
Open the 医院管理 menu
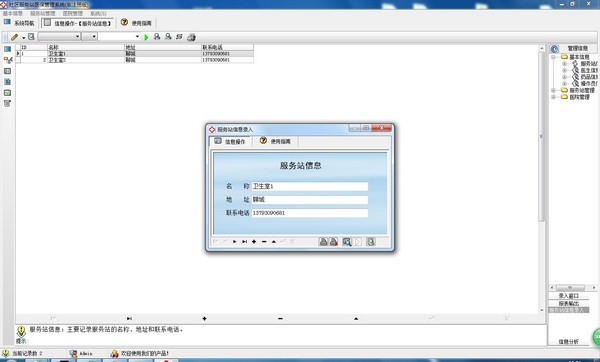click(73, 13)
